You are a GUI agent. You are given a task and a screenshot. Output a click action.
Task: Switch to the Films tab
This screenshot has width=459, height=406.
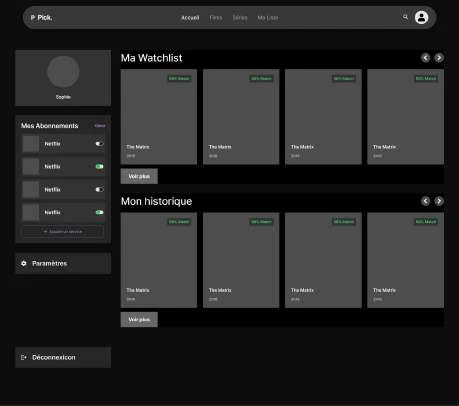(x=216, y=18)
